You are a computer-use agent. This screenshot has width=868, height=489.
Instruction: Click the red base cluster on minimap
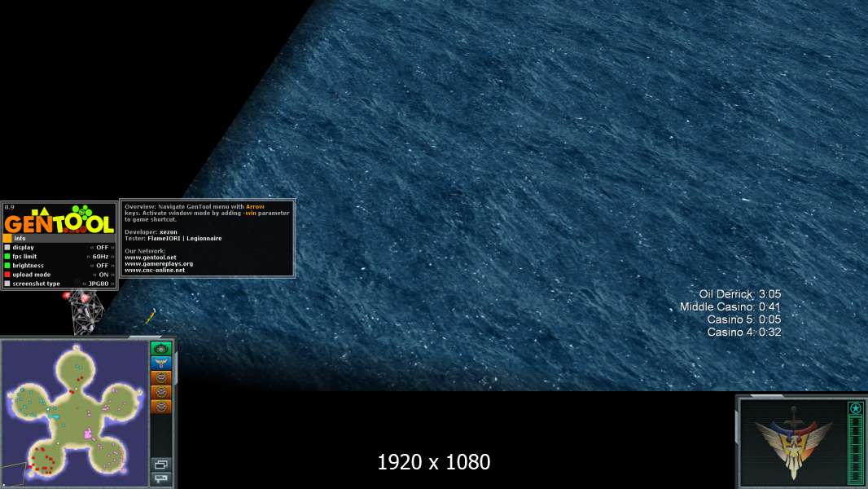tap(42, 461)
